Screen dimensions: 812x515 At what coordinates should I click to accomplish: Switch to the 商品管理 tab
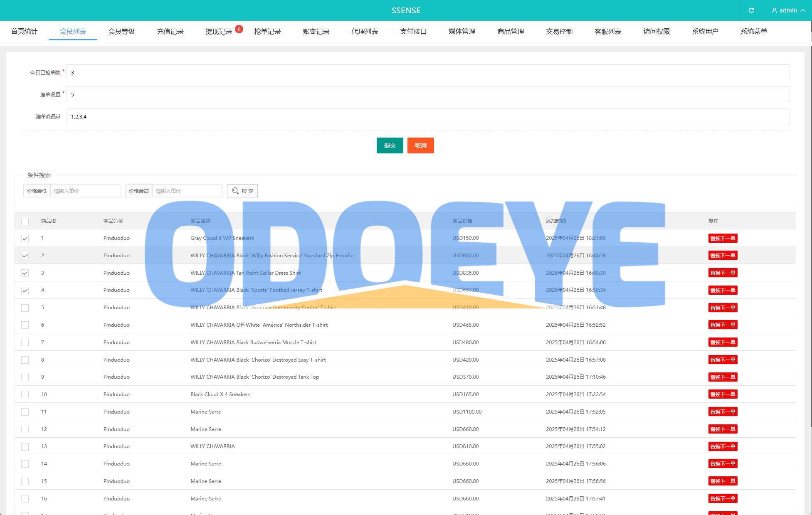511,32
